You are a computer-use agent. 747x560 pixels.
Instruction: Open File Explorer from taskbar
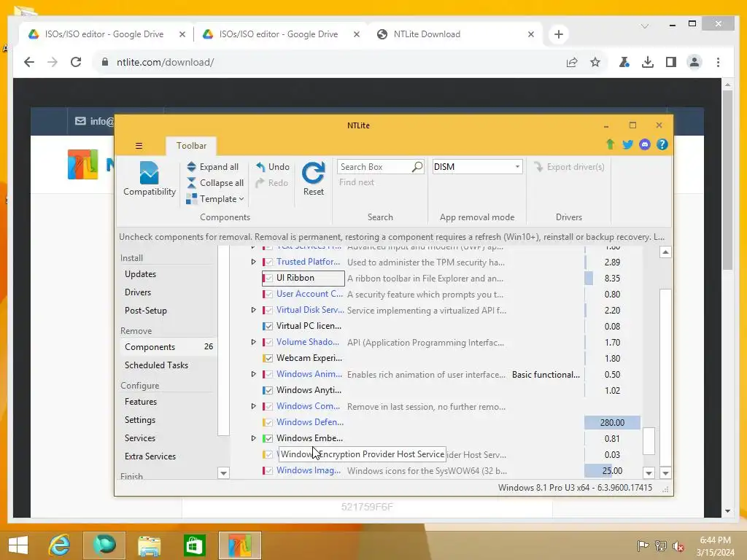149,545
